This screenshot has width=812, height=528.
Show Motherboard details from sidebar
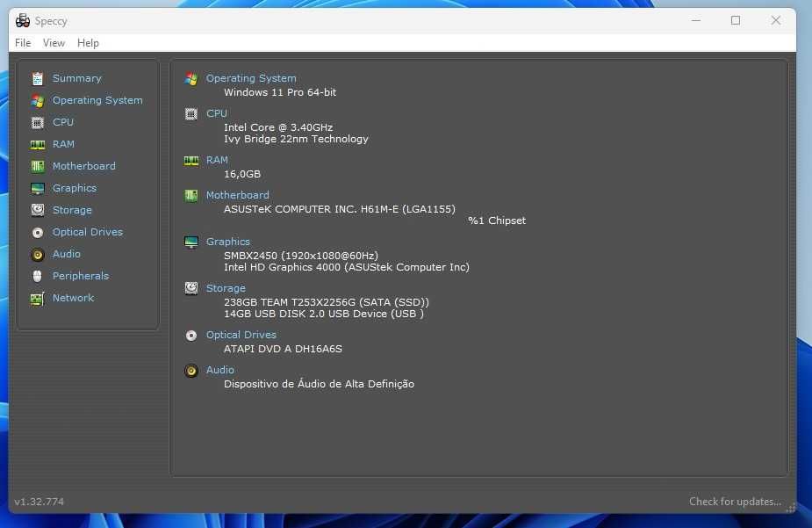pos(84,166)
